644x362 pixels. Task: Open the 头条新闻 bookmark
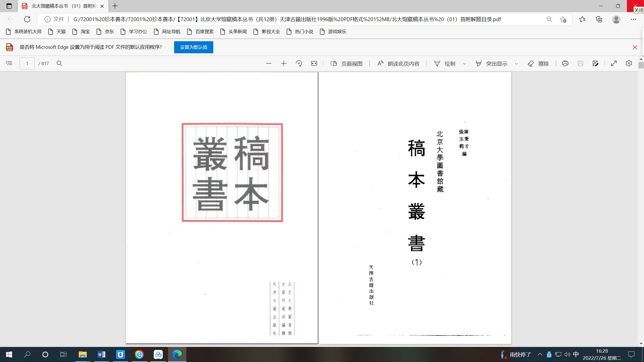pyautogui.click(x=233, y=32)
